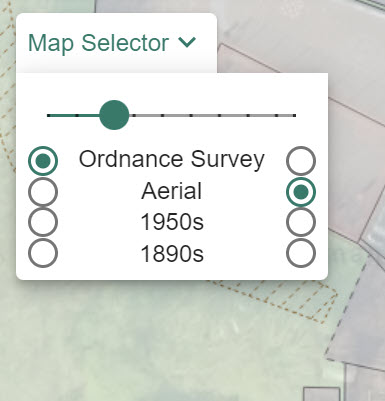385x401 pixels.
Task: Click the '1950s' label text
Action: click(x=172, y=222)
